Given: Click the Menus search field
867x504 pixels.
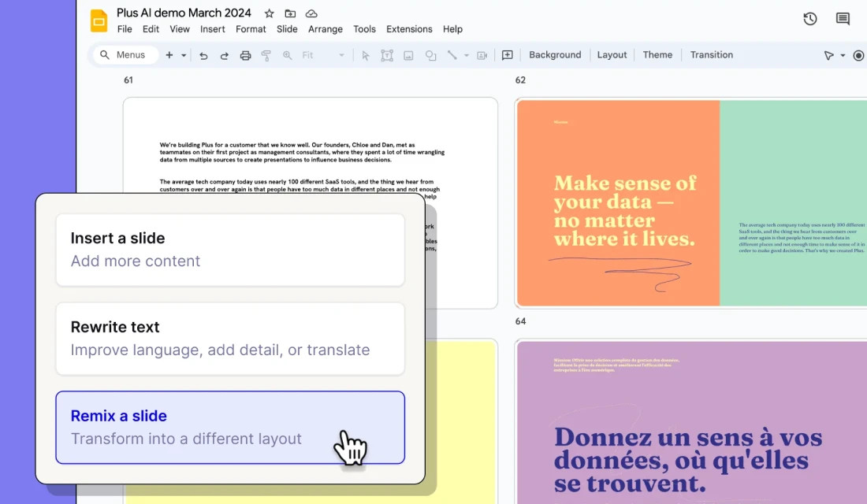Looking at the screenshot, I should 126,55.
